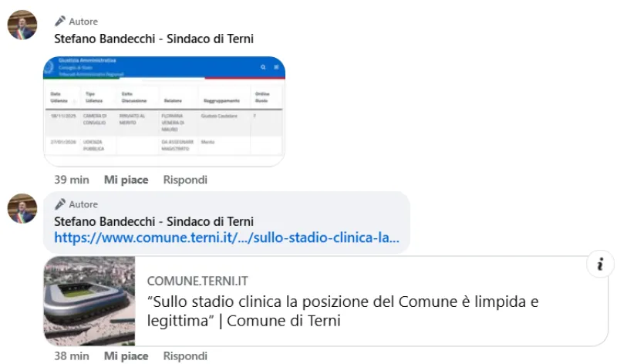This screenshot has height=364, width=617.
Task: Click the pencil Autore icon on first comment
Action: (60, 21)
